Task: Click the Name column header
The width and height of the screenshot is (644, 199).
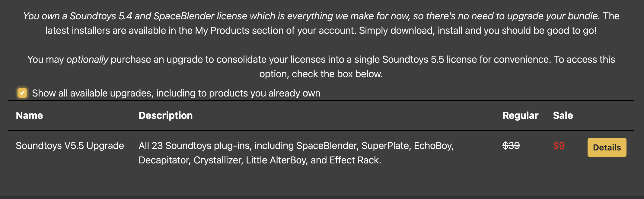Action: pyautogui.click(x=29, y=115)
